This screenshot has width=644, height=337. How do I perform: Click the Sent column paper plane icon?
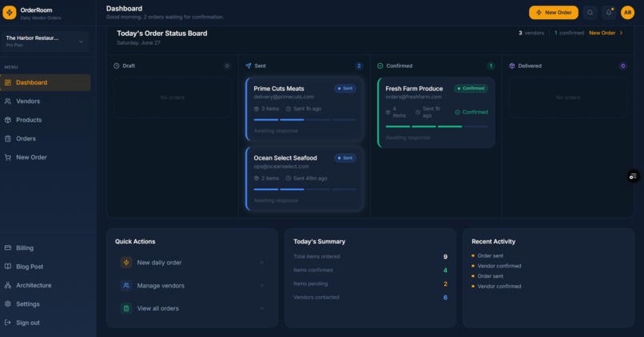248,65
